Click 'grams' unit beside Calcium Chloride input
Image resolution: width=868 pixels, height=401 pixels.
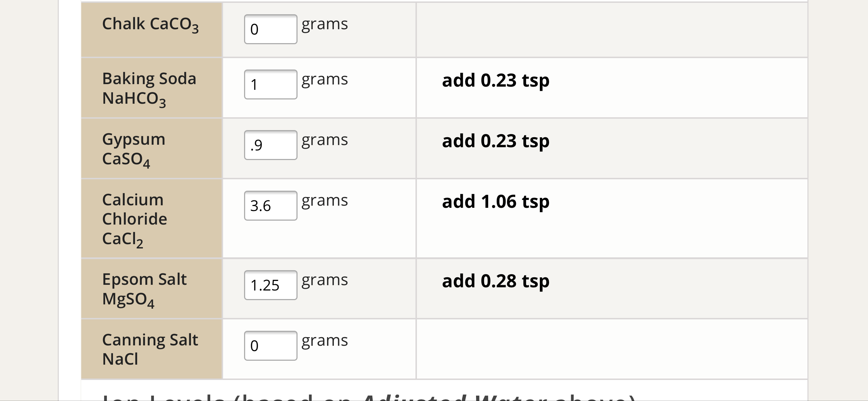coord(325,201)
